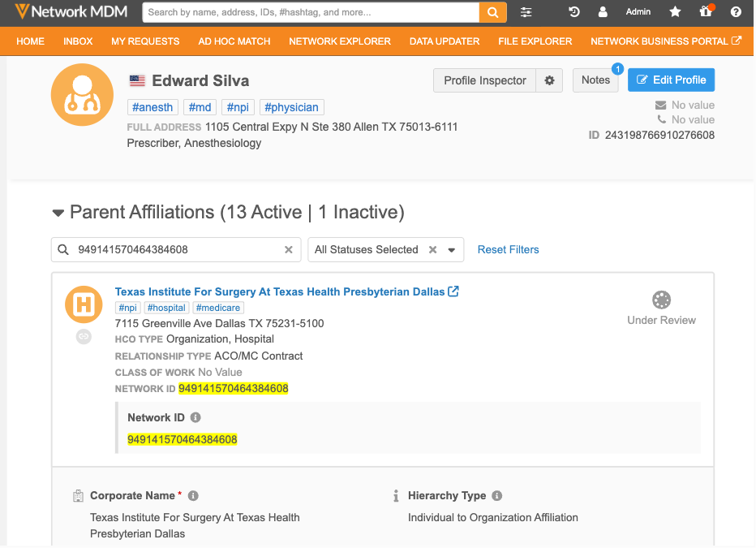Click the user profile silhouette icon
Viewport: 756px width, 548px height.
click(603, 12)
